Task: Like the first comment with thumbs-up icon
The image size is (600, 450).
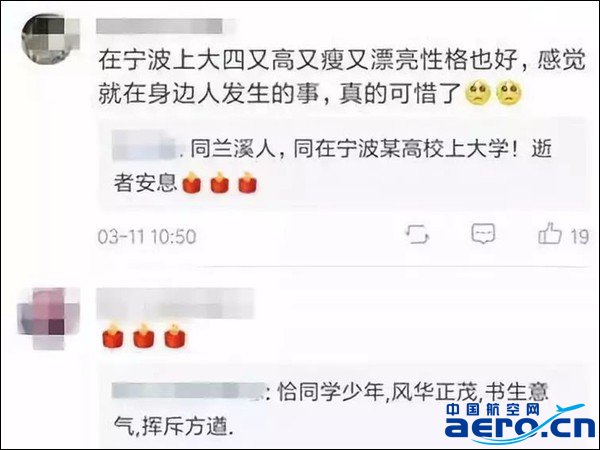Action: point(550,233)
